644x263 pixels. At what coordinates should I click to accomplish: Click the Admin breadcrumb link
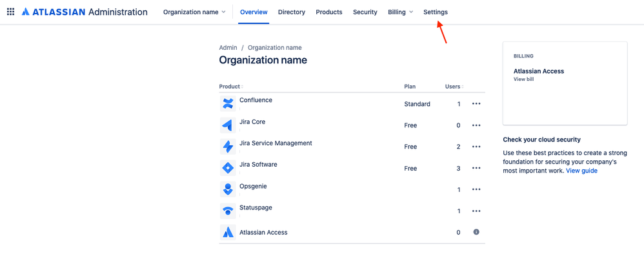(x=228, y=48)
